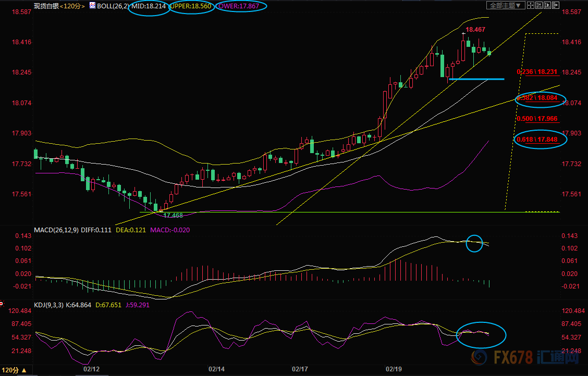This screenshot has height=376, width=588.
Task: Click the rightmost panel exit arrow icon
Action: pyautogui.click(x=555, y=5)
